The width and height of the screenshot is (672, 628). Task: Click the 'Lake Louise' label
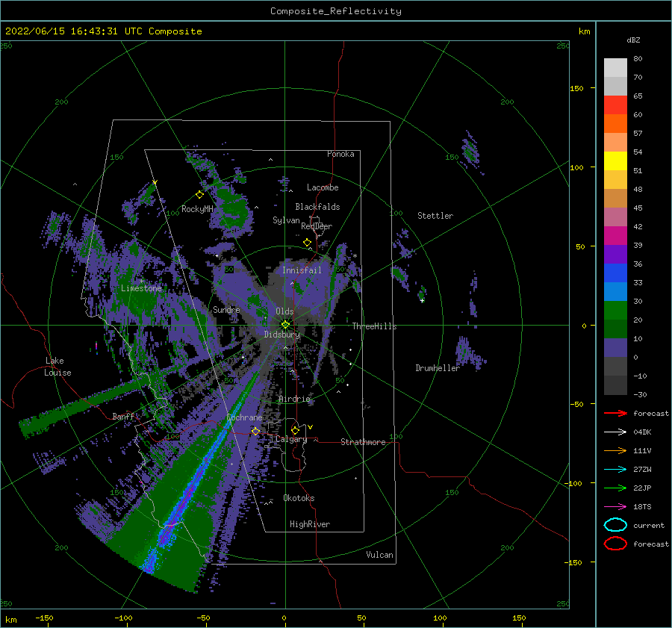click(x=57, y=367)
